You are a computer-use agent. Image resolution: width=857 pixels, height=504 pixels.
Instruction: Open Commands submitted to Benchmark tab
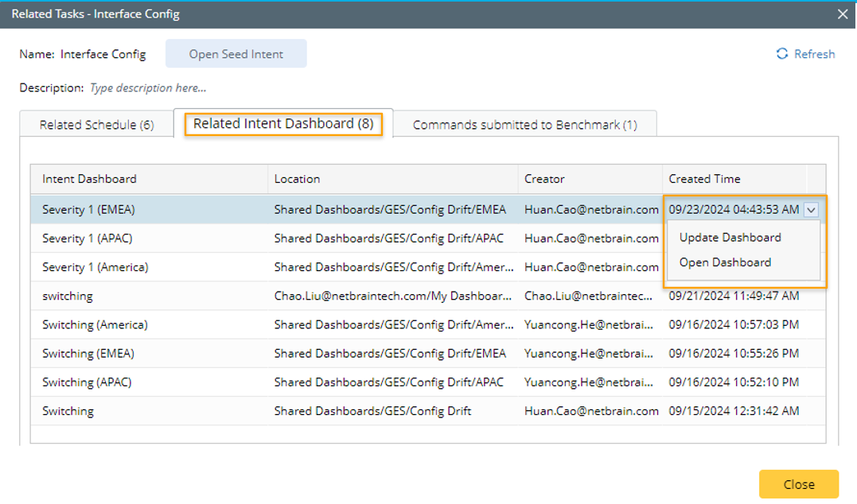pyautogui.click(x=524, y=125)
